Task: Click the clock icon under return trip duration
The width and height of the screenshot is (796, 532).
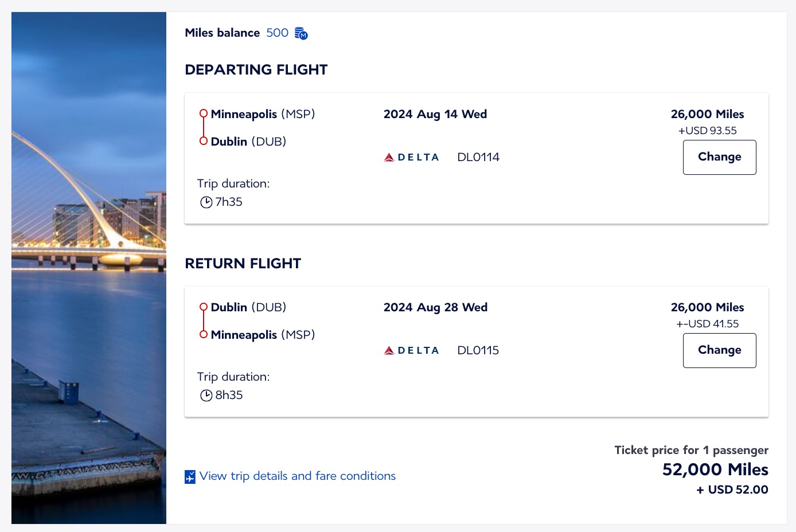Action: [x=206, y=395]
